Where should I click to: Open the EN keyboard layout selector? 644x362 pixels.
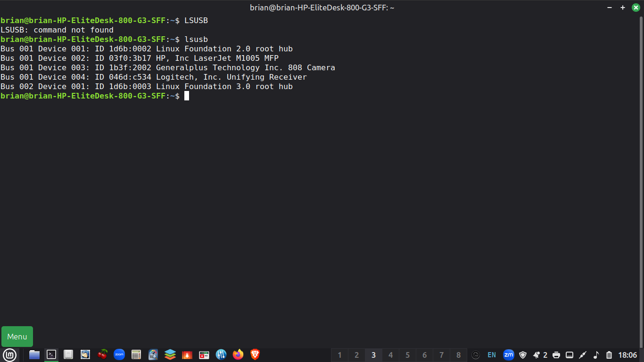pos(492,355)
